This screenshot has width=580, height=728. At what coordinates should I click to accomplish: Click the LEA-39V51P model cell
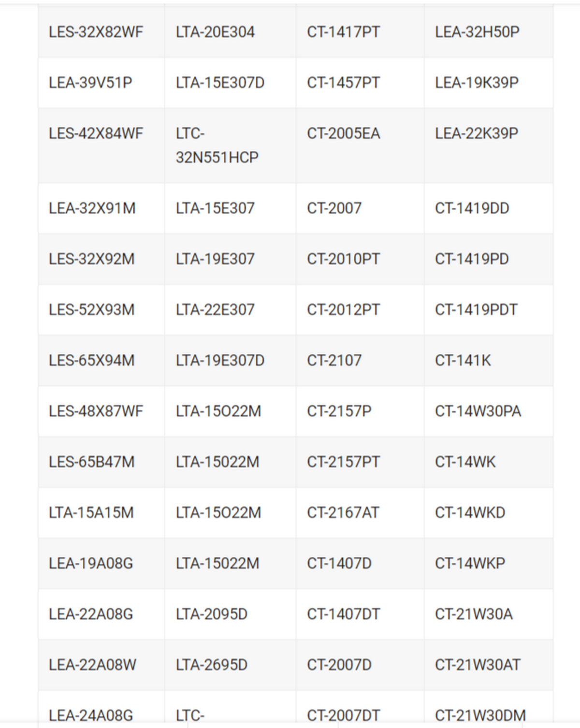click(90, 83)
